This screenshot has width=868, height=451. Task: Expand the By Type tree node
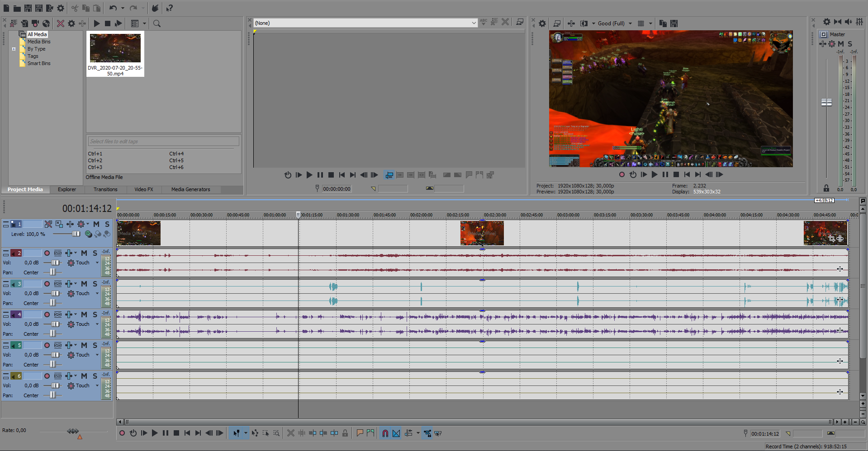click(x=14, y=49)
